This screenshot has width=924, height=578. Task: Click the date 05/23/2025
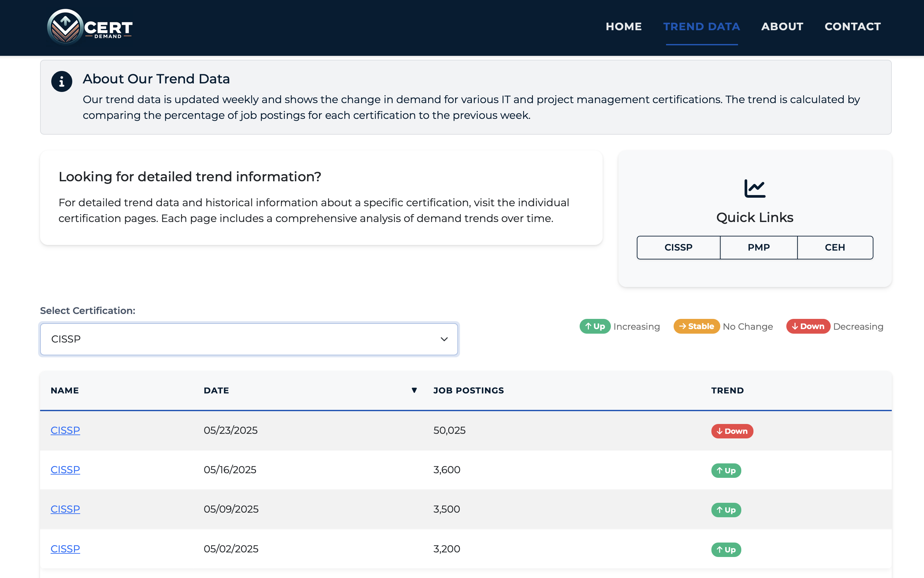pos(231,430)
